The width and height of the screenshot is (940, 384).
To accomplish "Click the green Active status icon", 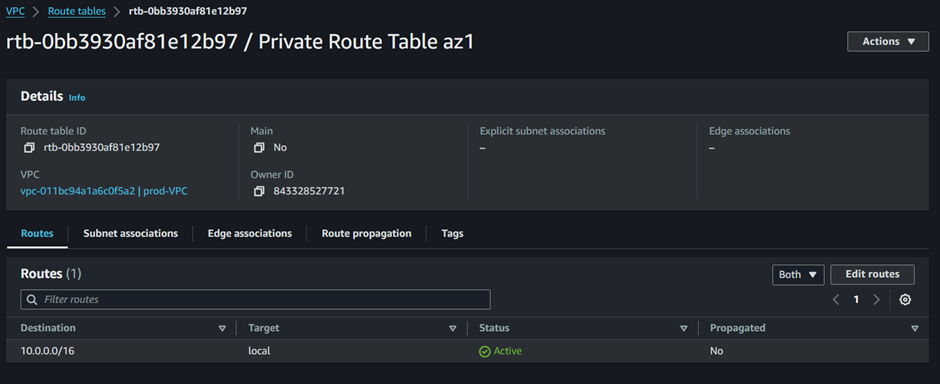I will tap(484, 352).
